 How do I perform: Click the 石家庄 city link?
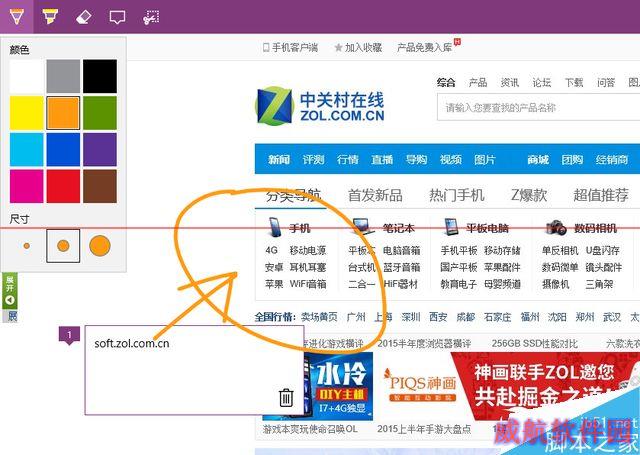click(x=498, y=317)
